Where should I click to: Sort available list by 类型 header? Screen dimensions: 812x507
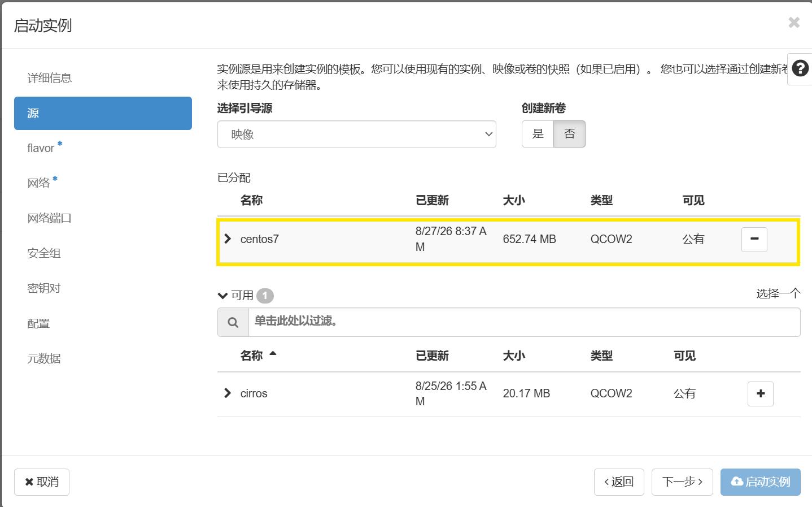point(601,356)
